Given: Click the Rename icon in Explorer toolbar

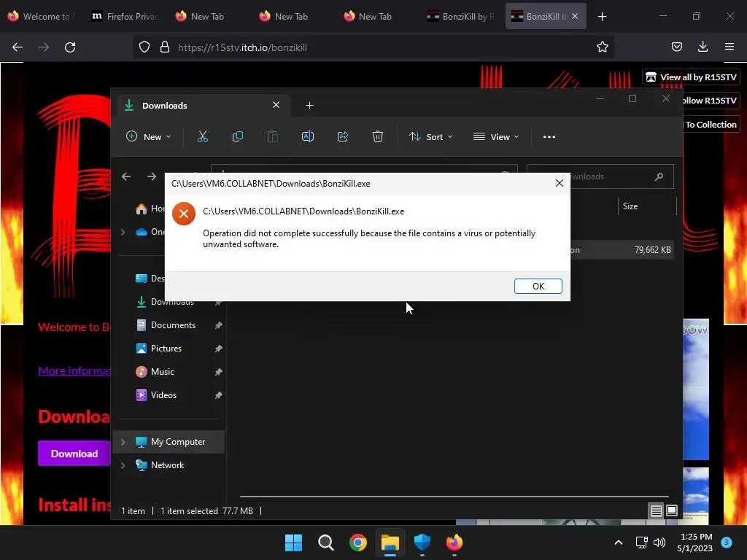Looking at the screenshot, I should (x=308, y=136).
